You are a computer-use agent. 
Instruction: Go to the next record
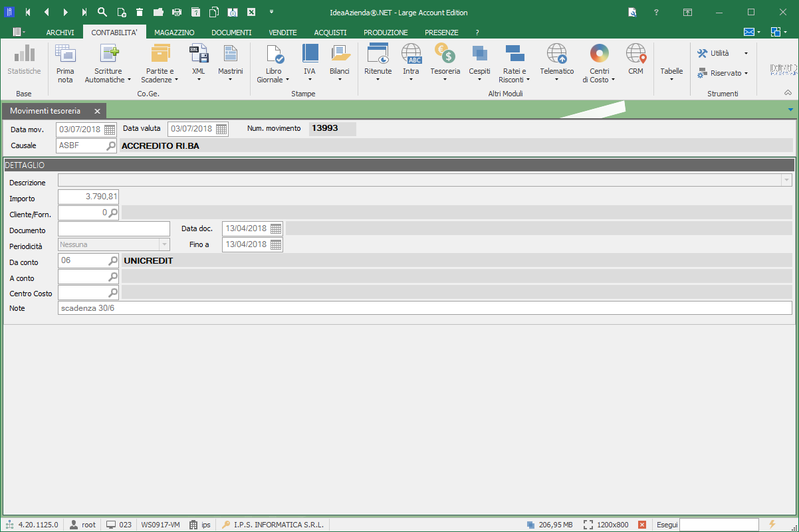click(x=65, y=12)
